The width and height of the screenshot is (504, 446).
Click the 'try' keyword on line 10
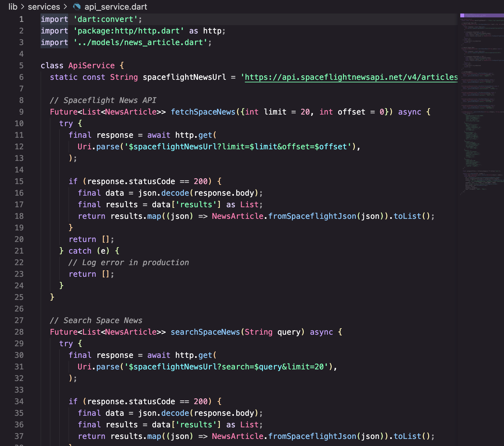[x=66, y=124]
